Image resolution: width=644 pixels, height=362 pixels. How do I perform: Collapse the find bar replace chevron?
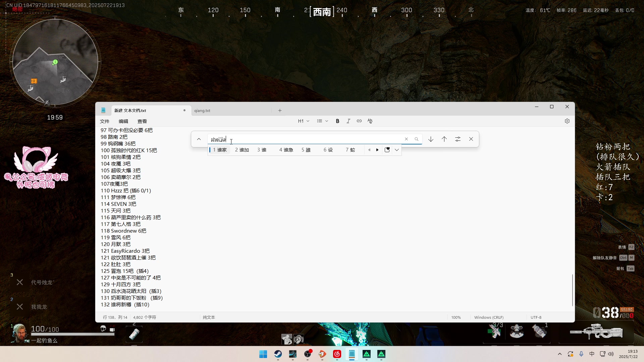coord(199,139)
